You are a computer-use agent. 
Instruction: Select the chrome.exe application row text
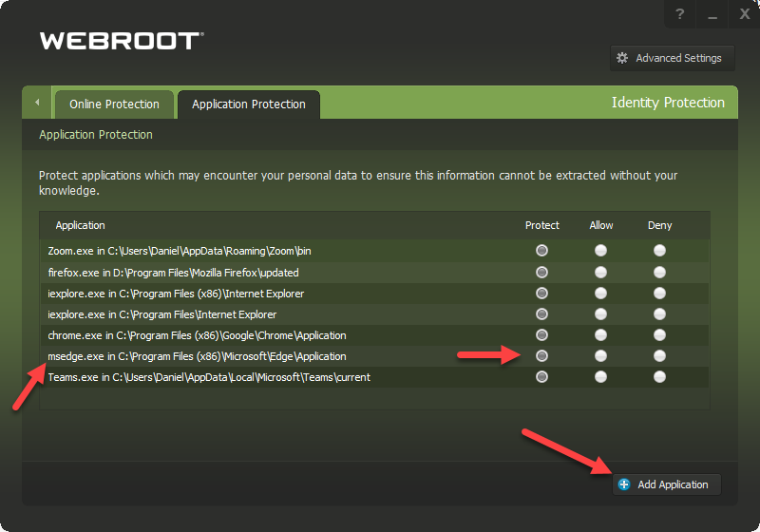(197, 335)
